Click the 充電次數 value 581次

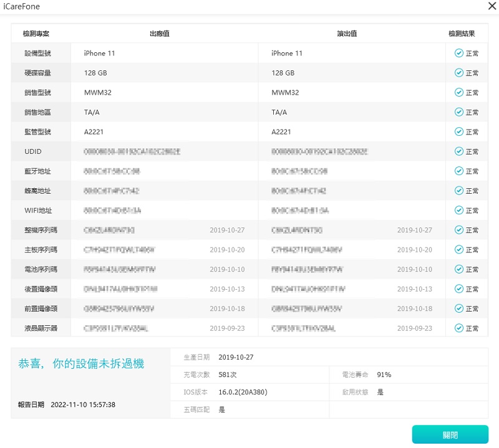tap(228, 374)
